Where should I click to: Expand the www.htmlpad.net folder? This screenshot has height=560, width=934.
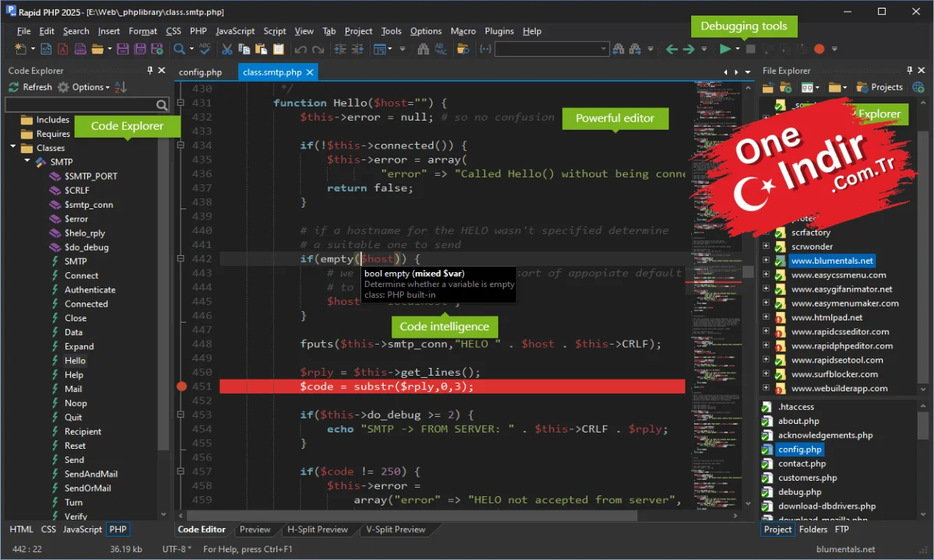(766, 317)
